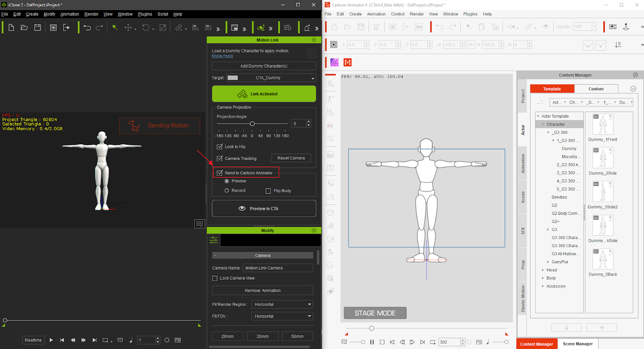Close the Motion Link panel

click(x=314, y=40)
